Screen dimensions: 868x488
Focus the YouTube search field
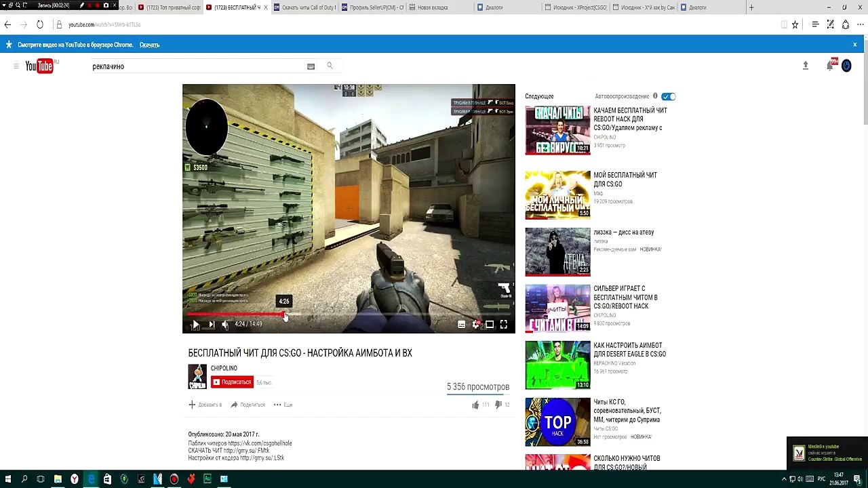(198, 66)
